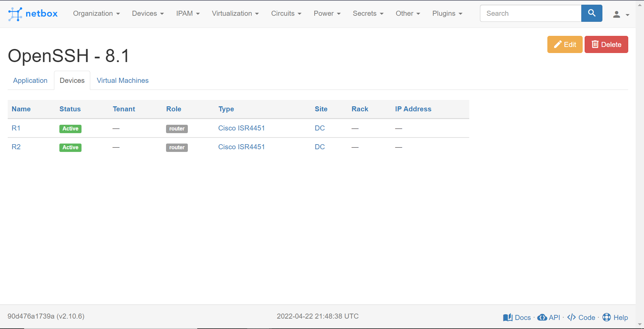Image resolution: width=644 pixels, height=329 pixels.
Task: Click the Docs book icon
Action: click(x=508, y=317)
